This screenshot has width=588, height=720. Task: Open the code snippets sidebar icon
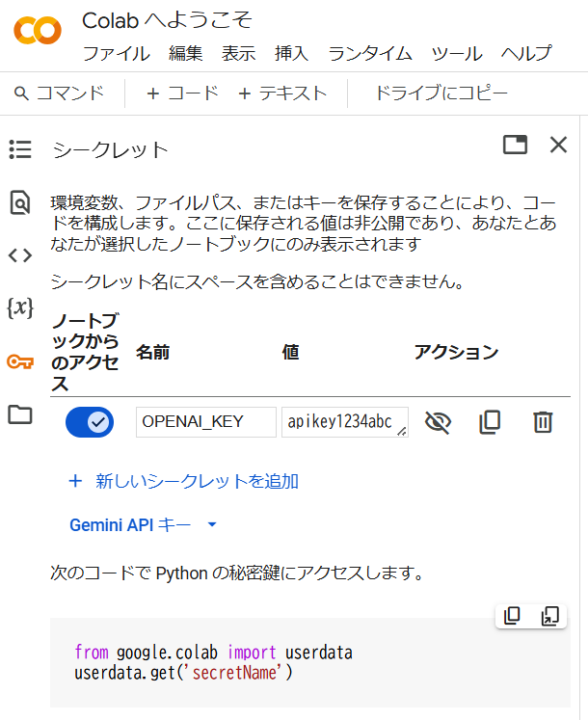[20, 255]
